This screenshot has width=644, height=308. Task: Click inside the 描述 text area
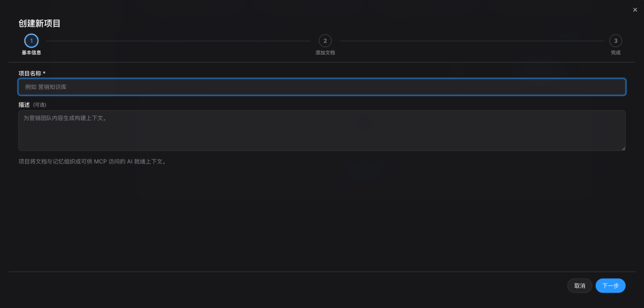pos(322,130)
